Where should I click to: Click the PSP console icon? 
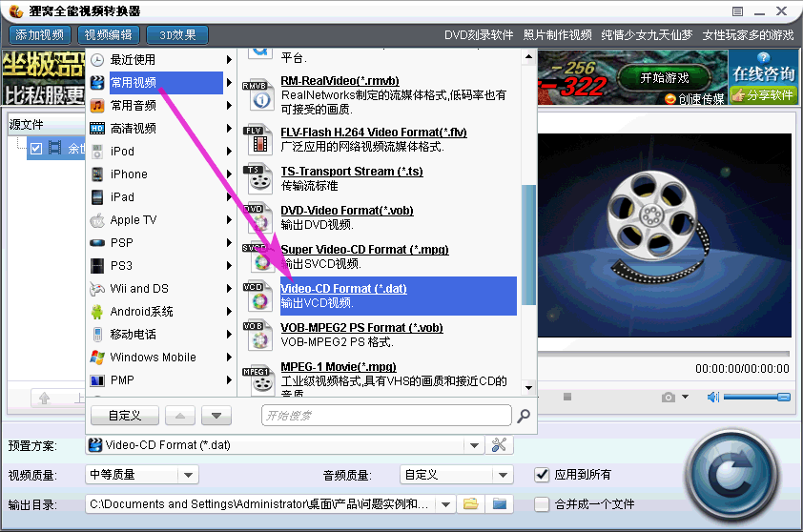click(x=97, y=243)
